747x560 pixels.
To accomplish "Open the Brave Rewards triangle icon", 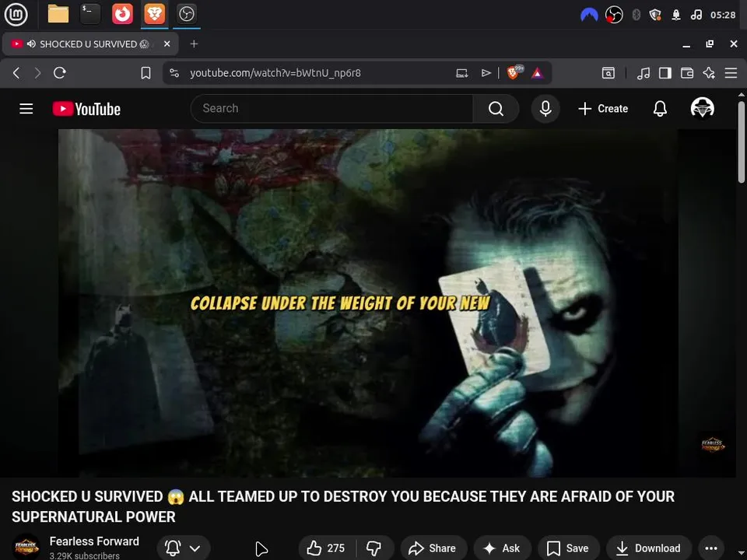I will (x=538, y=73).
